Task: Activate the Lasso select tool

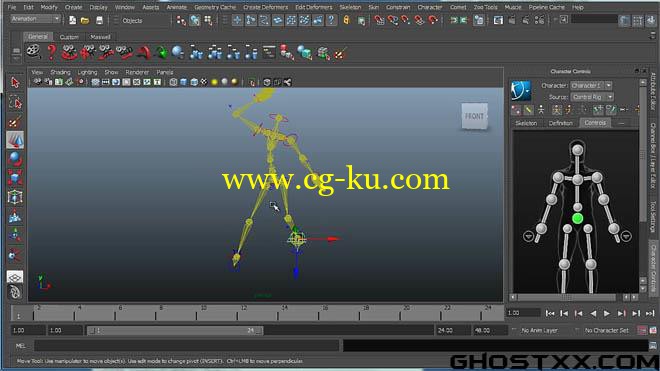Action: [15, 102]
